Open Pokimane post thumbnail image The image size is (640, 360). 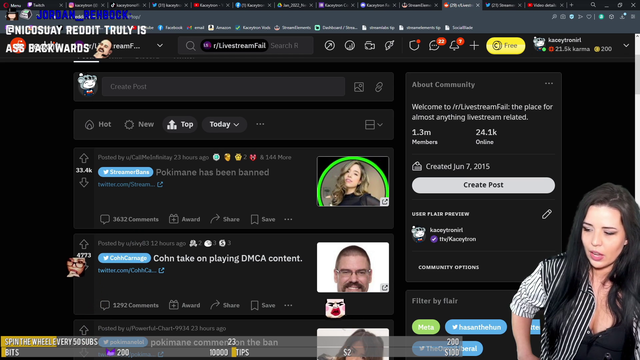point(353,181)
